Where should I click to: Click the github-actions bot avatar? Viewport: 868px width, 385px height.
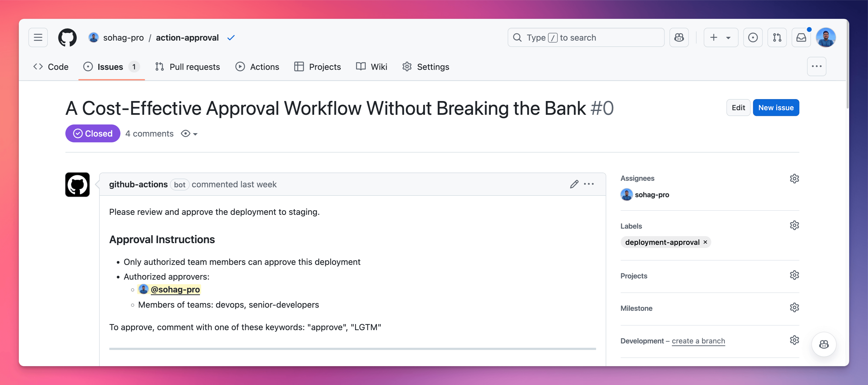(x=78, y=185)
